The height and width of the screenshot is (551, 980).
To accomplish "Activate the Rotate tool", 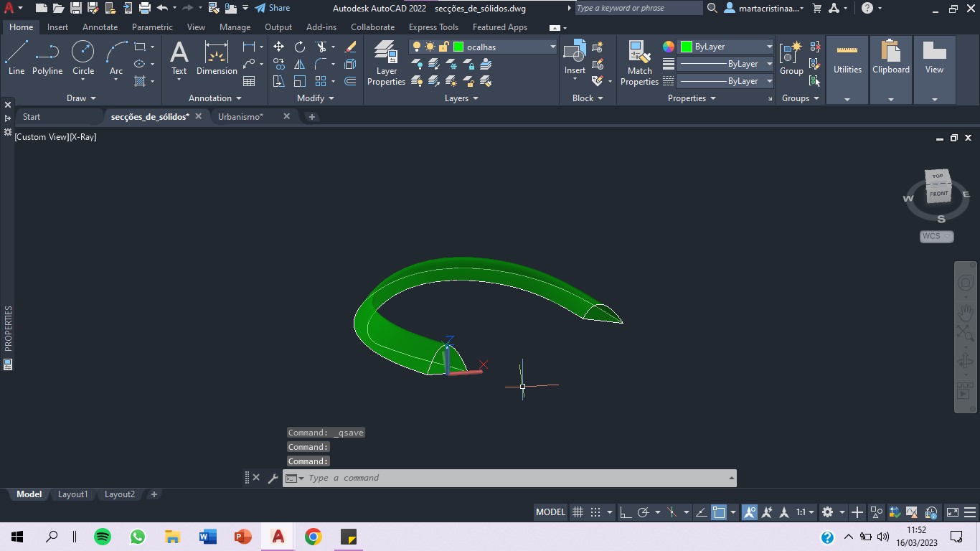I will point(300,47).
